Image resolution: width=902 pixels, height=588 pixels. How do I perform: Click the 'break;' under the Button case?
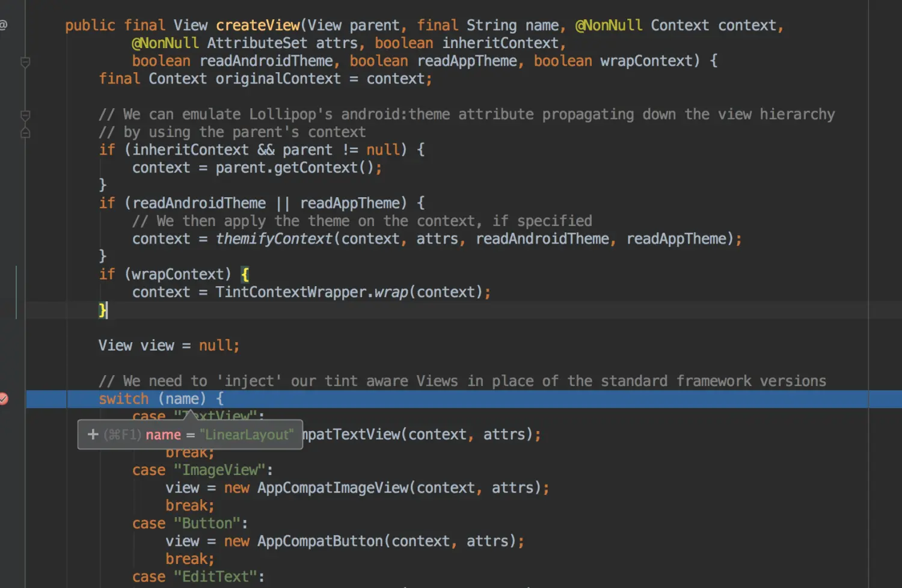click(190, 559)
